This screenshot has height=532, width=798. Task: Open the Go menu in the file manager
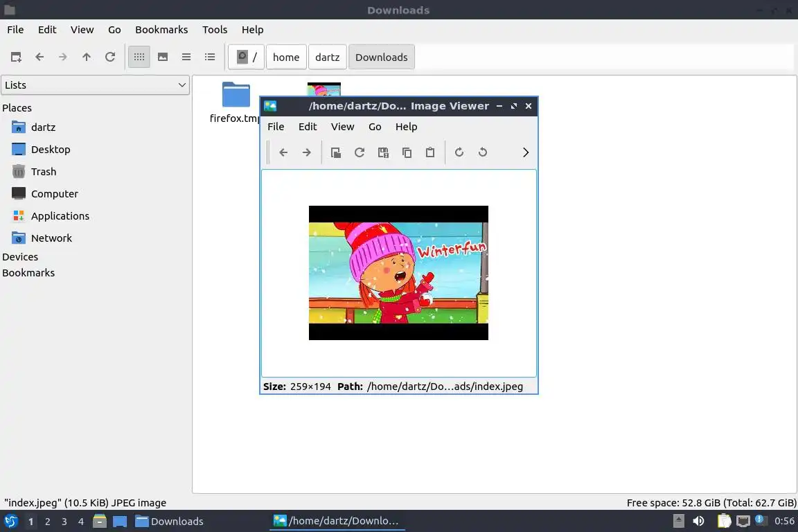click(x=114, y=30)
